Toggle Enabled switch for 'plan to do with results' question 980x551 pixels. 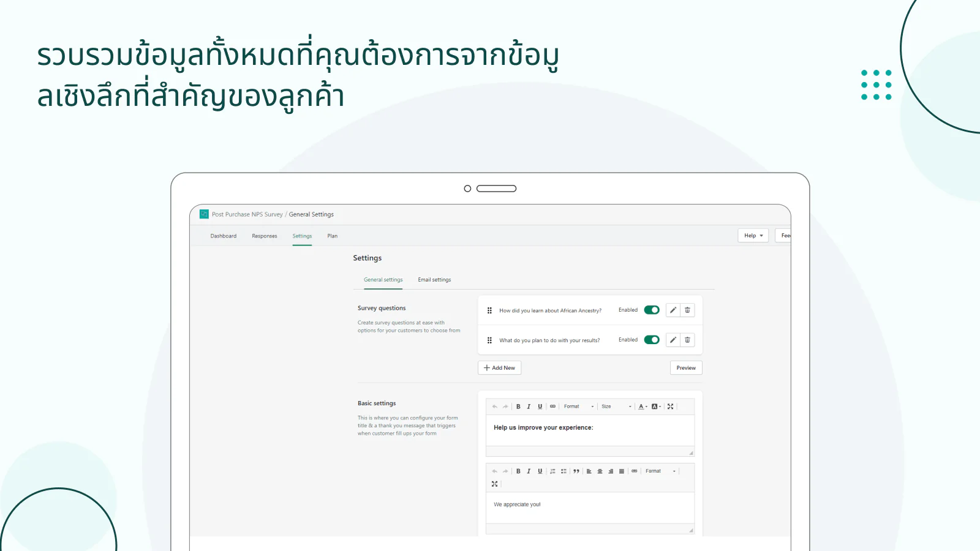(x=652, y=340)
